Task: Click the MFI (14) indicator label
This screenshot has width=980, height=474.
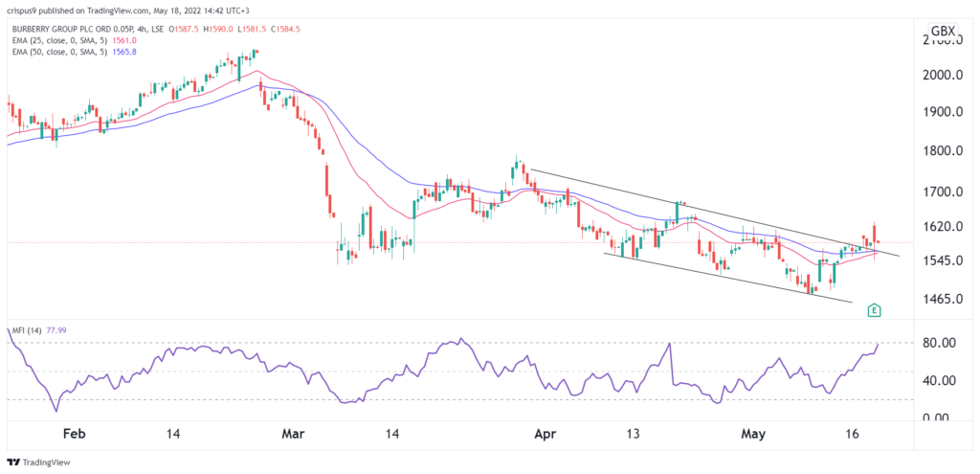Action: pyautogui.click(x=26, y=330)
